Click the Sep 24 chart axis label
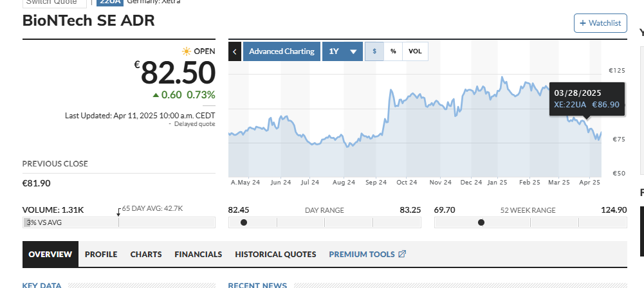This screenshot has width=644, height=288. 376,182
